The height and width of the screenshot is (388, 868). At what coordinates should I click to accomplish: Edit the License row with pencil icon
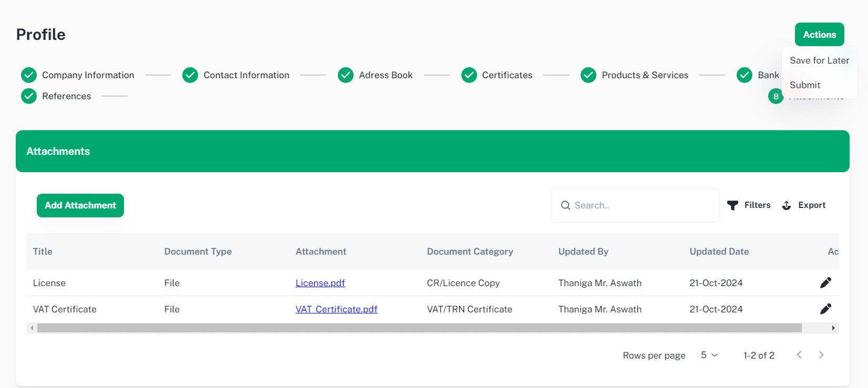(x=825, y=283)
